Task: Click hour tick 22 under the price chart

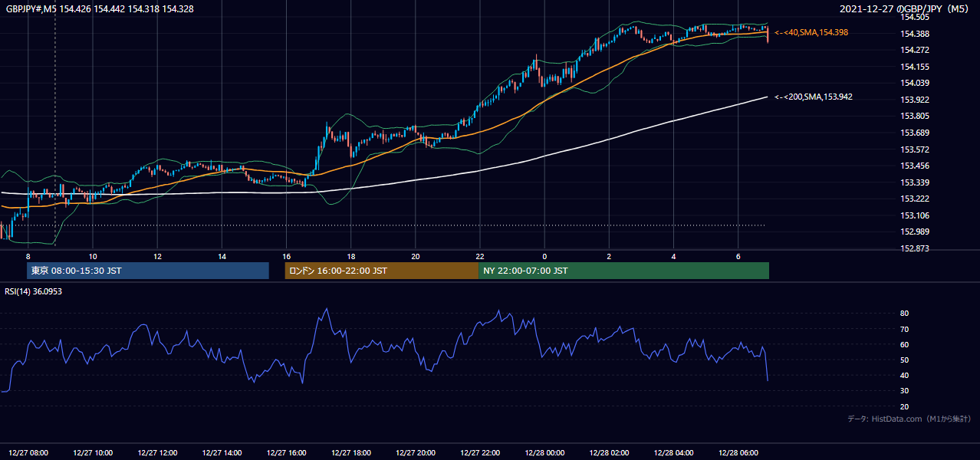Action: (x=480, y=256)
